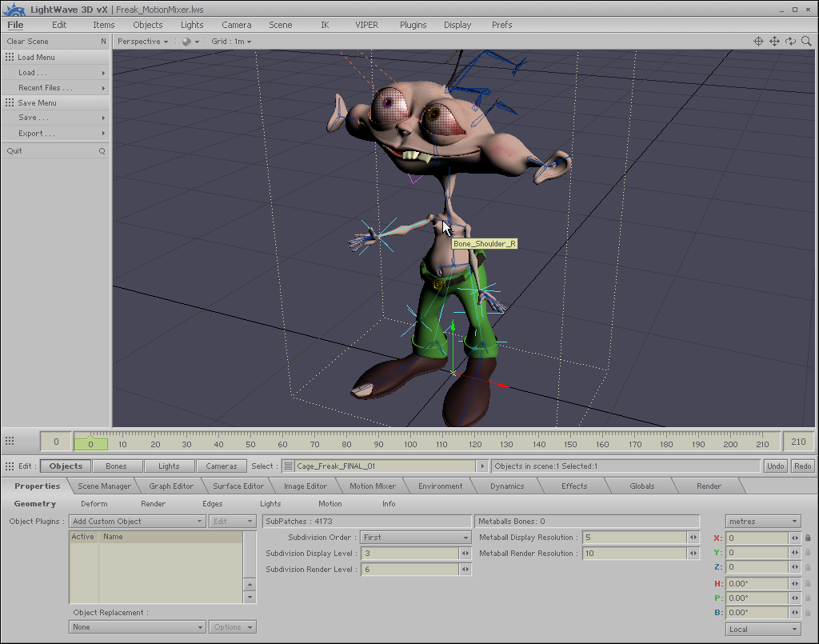The image size is (819, 644).
Task: Click the Undo button
Action: pyautogui.click(x=775, y=466)
